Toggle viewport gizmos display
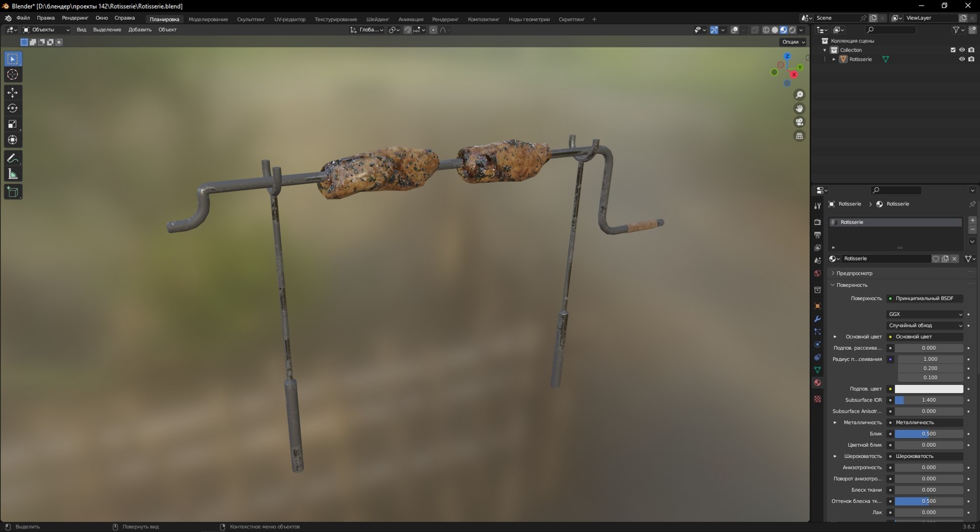Screen dimensions: 980x532 714,30
